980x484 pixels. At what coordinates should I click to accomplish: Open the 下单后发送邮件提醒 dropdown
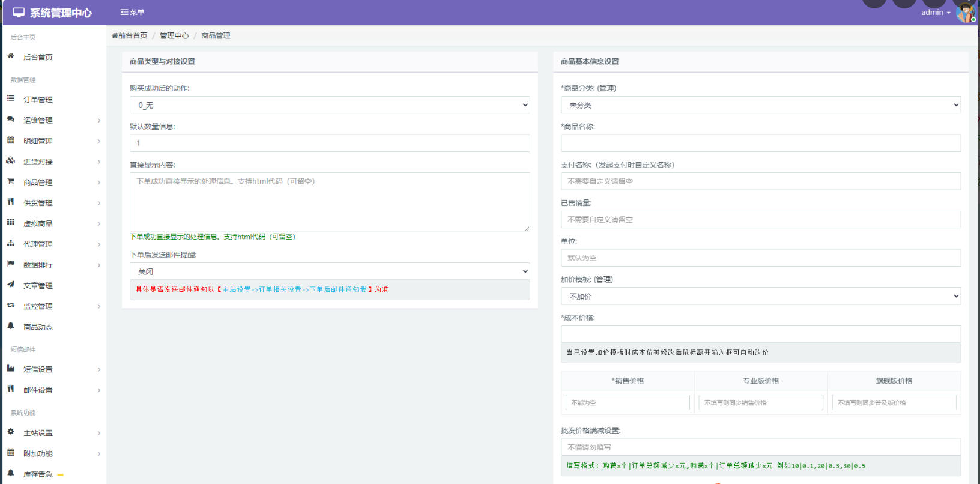[329, 271]
